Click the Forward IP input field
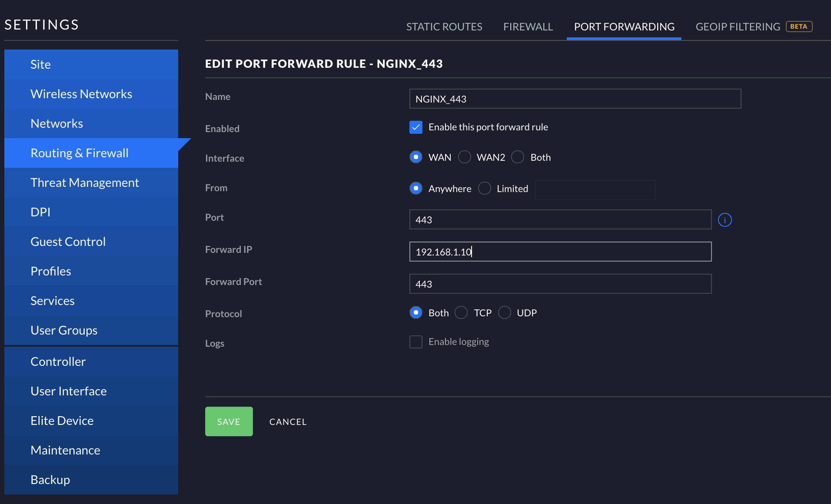The width and height of the screenshot is (831, 504). 560,252
